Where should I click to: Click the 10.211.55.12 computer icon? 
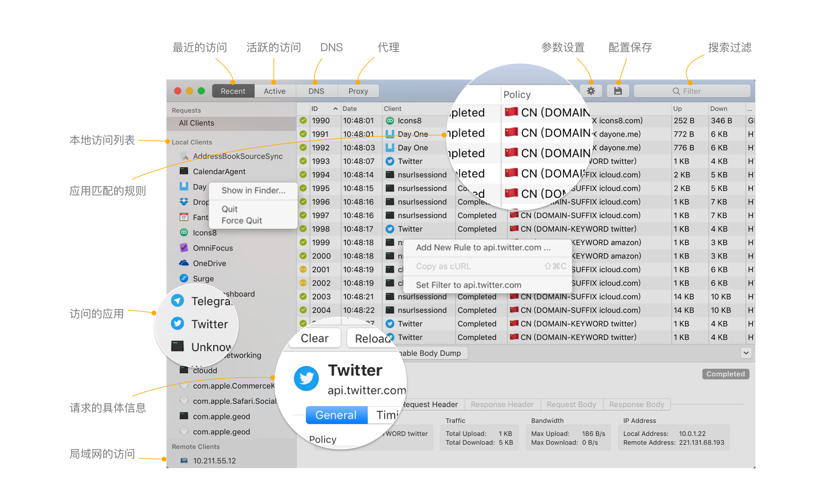coord(184,460)
